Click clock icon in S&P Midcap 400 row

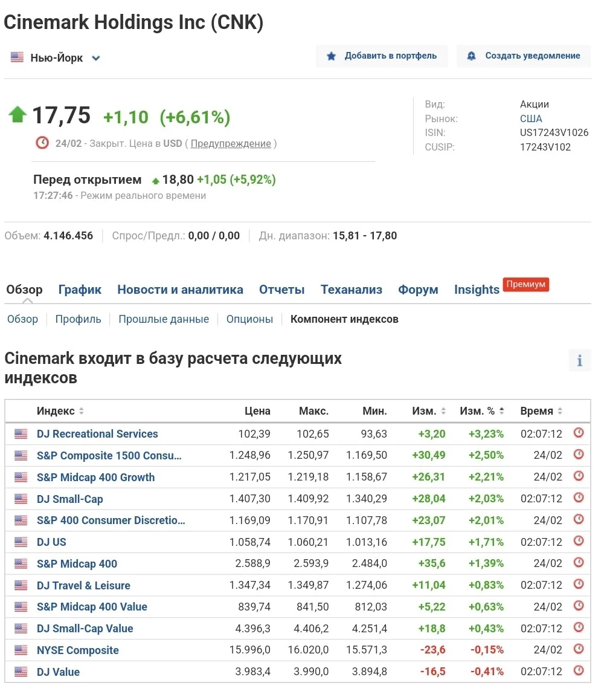[x=579, y=563]
